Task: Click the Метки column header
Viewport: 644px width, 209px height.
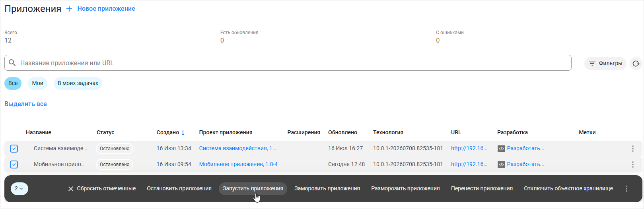Action: 587,132
